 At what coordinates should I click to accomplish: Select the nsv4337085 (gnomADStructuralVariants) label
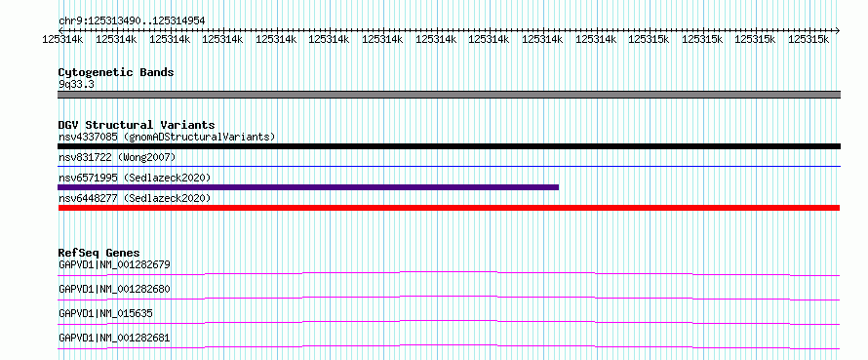[x=167, y=137]
